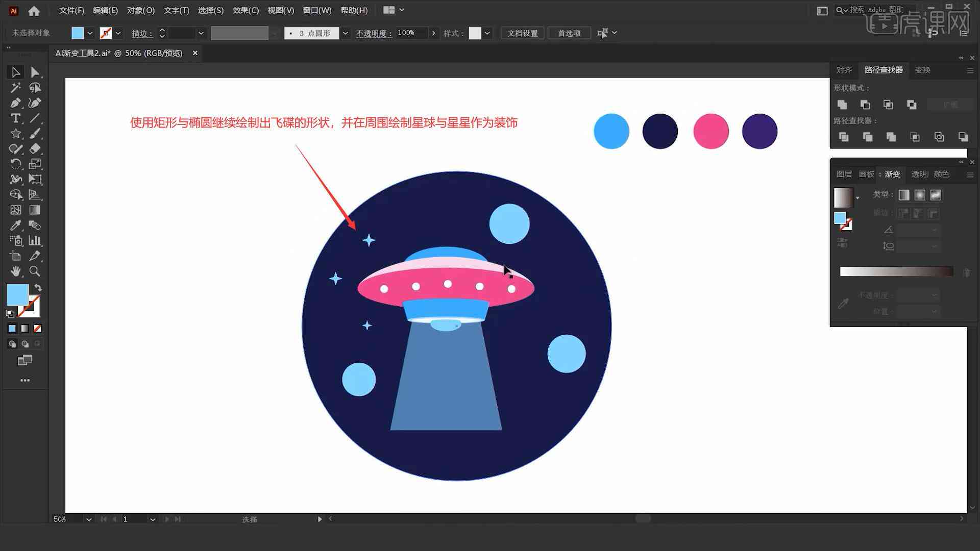Click the Unite path shape mode icon
980x551 pixels.
(x=843, y=104)
